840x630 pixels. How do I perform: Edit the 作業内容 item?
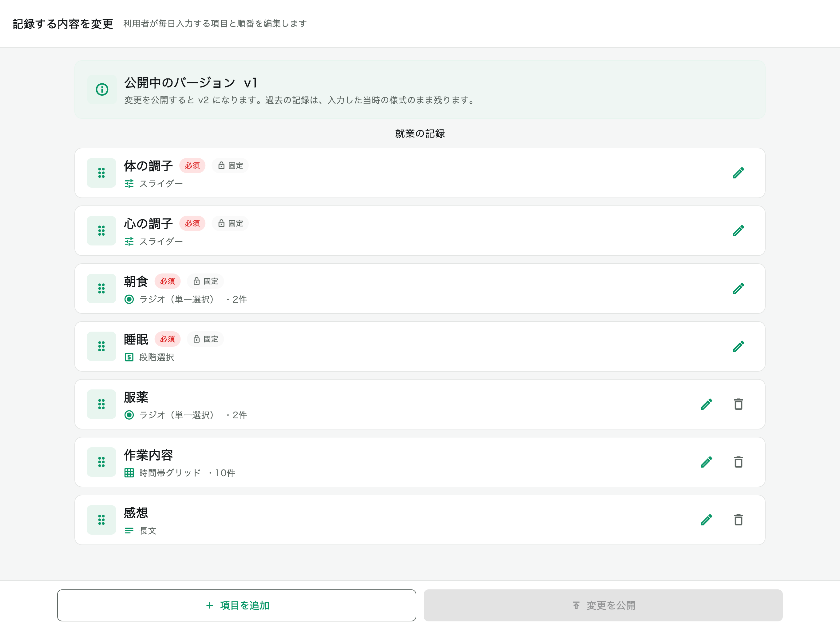pos(706,462)
